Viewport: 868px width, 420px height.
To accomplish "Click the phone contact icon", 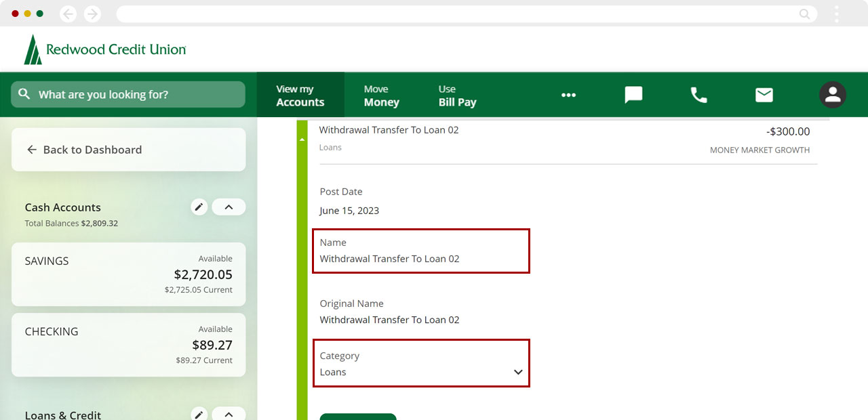I will (x=698, y=95).
